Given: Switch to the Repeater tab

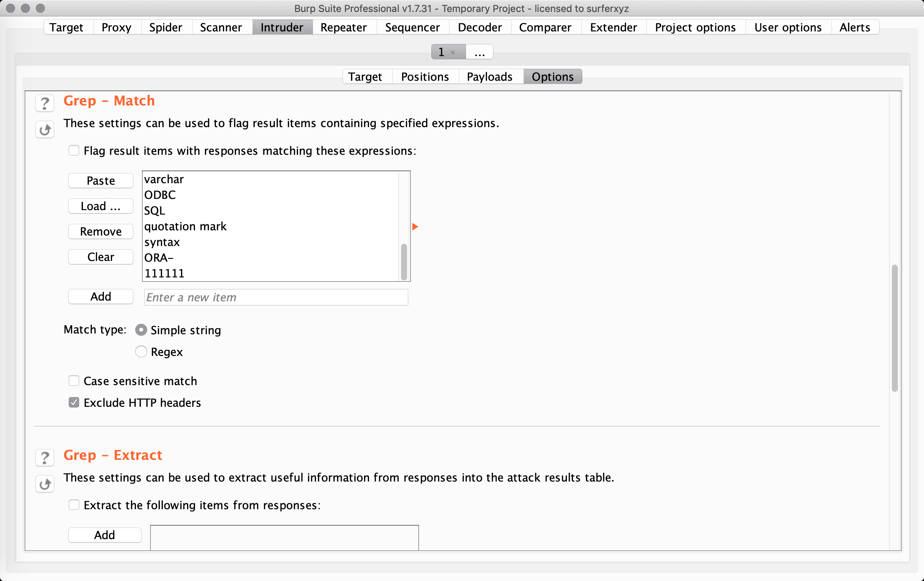Looking at the screenshot, I should pyautogui.click(x=343, y=27).
